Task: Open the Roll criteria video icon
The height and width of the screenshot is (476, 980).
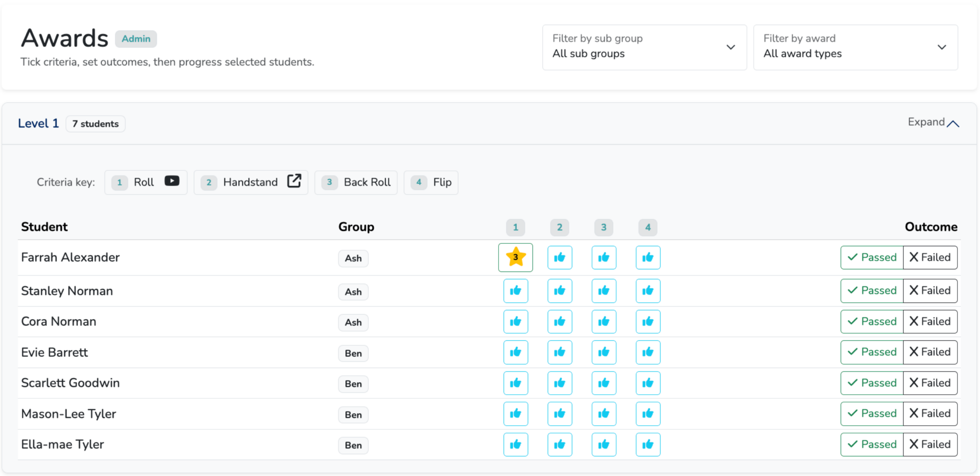Action: point(172,181)
